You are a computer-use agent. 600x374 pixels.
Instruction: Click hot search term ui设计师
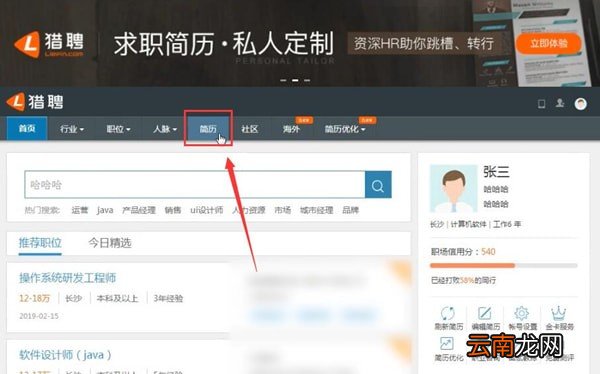coord(207,210)
